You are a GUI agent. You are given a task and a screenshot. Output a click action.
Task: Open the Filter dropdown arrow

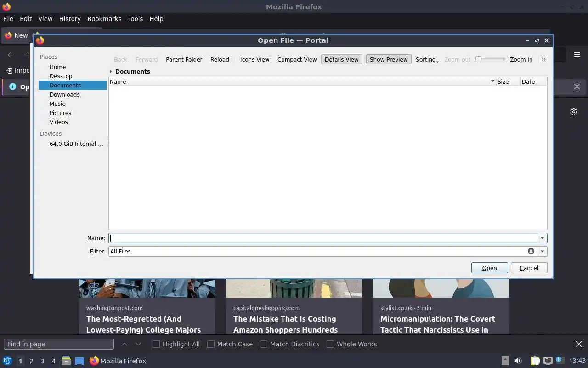pos(543,251)
